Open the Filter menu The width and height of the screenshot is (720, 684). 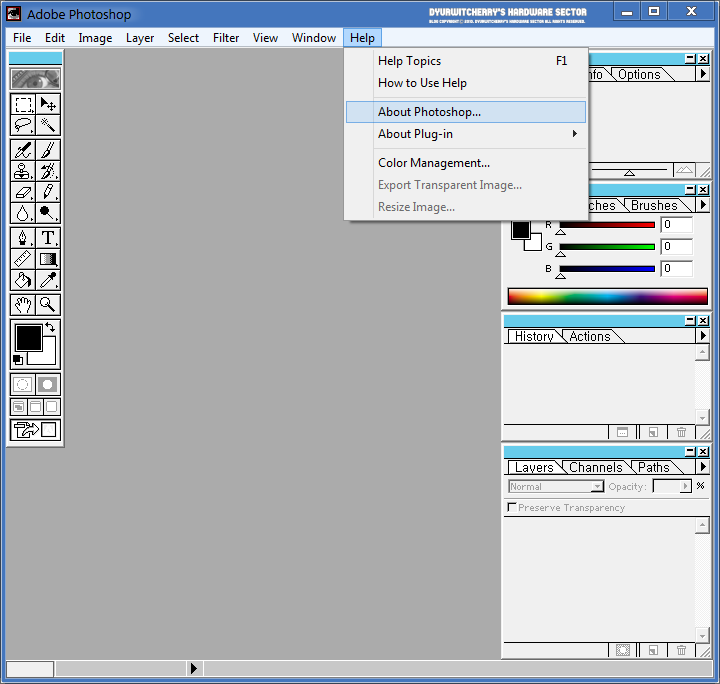225,38
